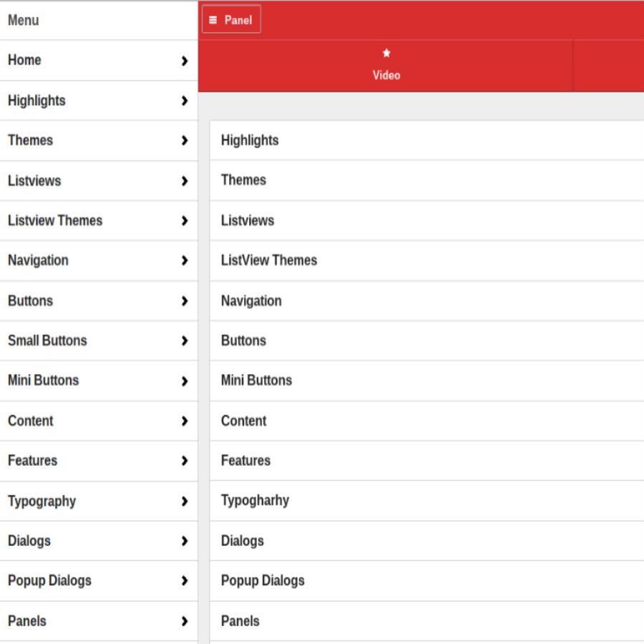The height and width of the screenshot is (644, 644).
Task: Click the chevron arrow beside Home
Action: (185, 61)
